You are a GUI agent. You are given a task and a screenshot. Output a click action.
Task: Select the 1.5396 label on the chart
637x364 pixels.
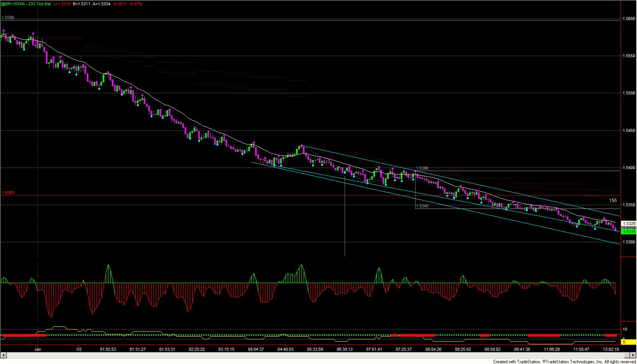tap(422, 168)
